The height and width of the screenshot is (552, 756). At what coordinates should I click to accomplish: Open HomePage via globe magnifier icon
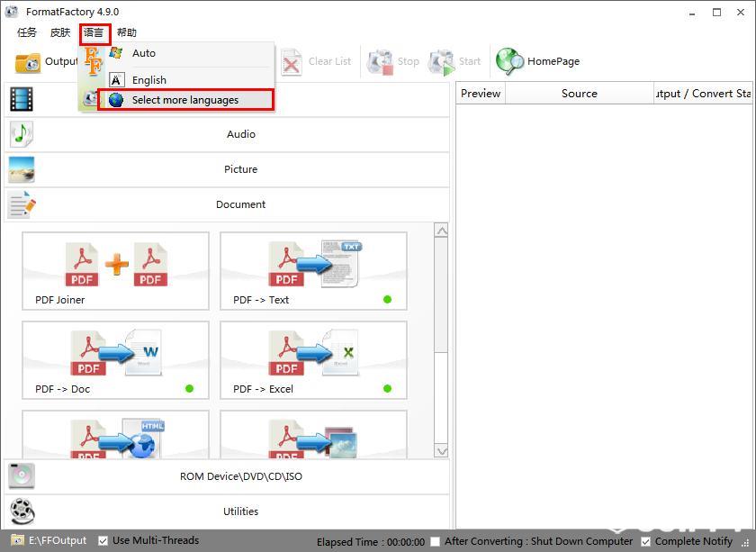pos(509,62)
